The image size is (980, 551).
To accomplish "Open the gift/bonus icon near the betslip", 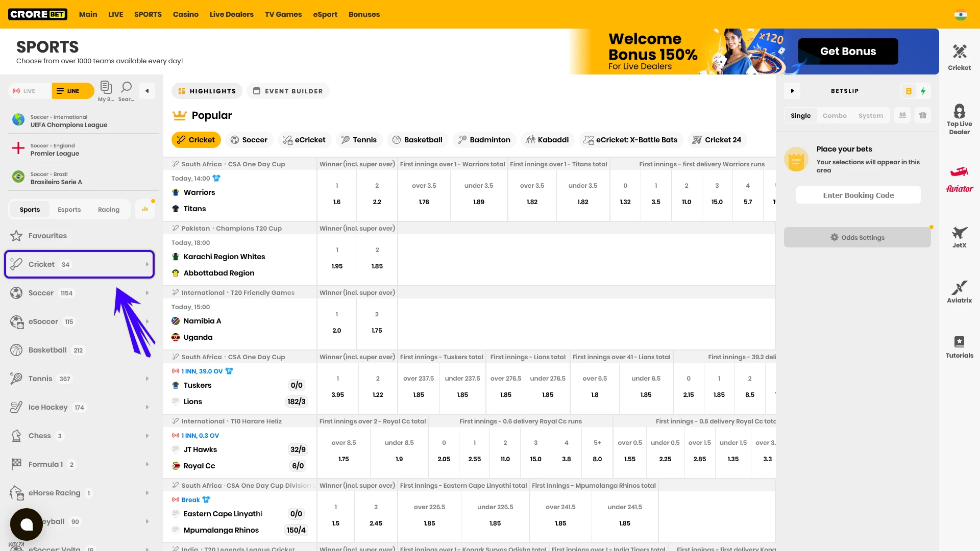I will [922, 115].
